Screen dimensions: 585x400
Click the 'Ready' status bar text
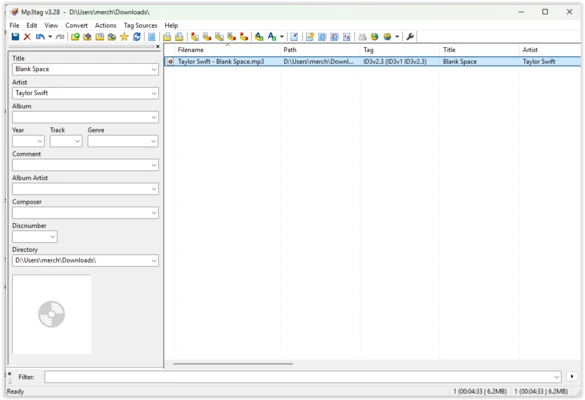pyautogui.click(x=15, y=391)
